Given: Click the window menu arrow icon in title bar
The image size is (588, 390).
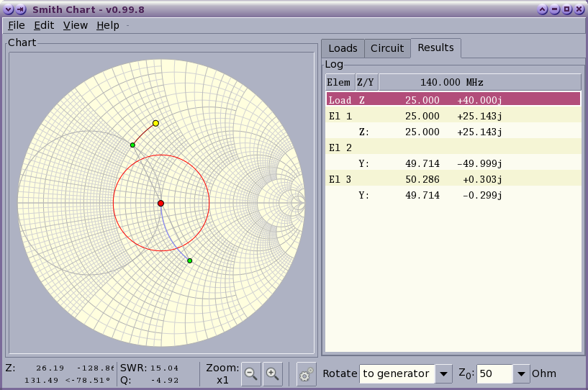Looking at the screenshot, I should pos(8,9).
